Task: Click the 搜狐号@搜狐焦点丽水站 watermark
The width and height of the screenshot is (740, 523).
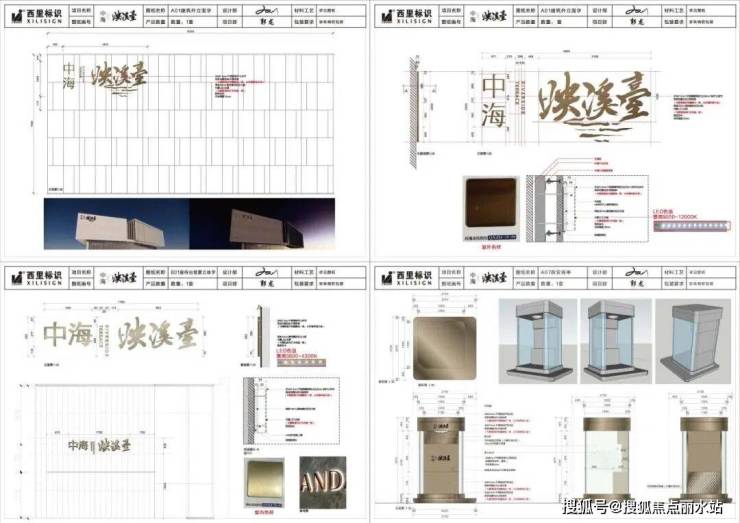Action: coord(642,505)
